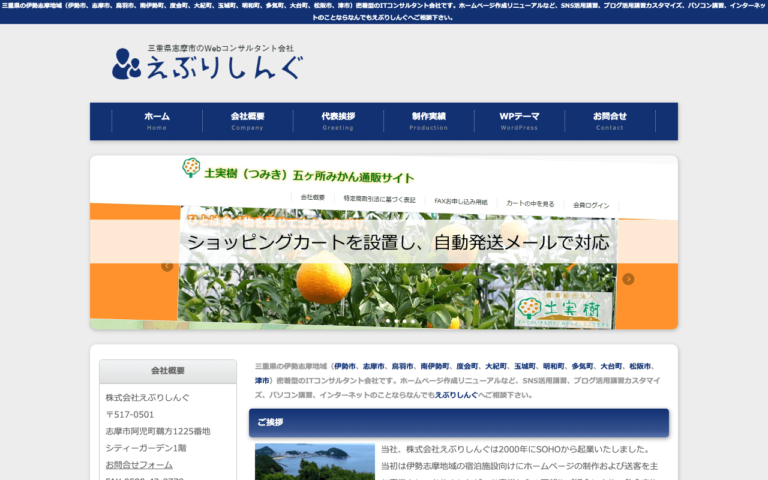The width and height of the screenshot is (768, 480).
Task: Select the text シティーガーデン1階
Action: pos(146,448)
